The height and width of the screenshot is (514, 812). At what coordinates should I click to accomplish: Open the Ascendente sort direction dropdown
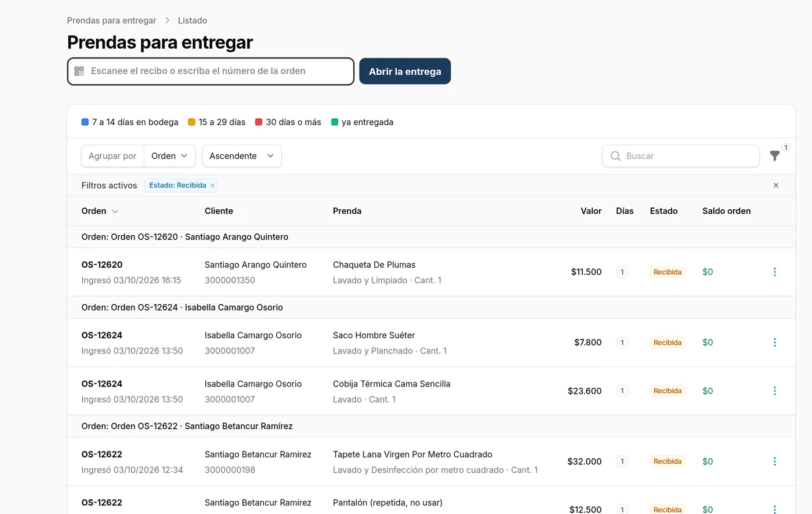[x=242, y=156]
